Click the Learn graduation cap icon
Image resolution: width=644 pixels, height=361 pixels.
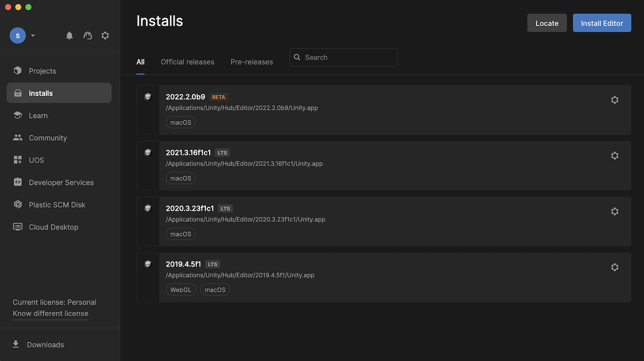[x=18, y=116]
